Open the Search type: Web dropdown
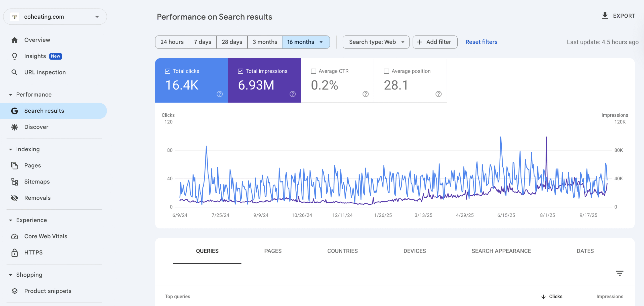Image resolution: width=644 pixels, height=306 pixels. tap(376, 42)
